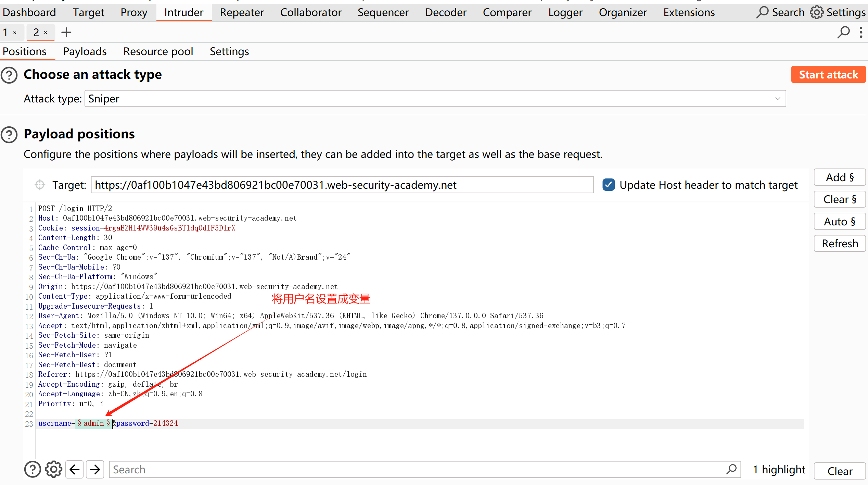Go to next search match arrow
Screen dimensions: 868x485
95,469
